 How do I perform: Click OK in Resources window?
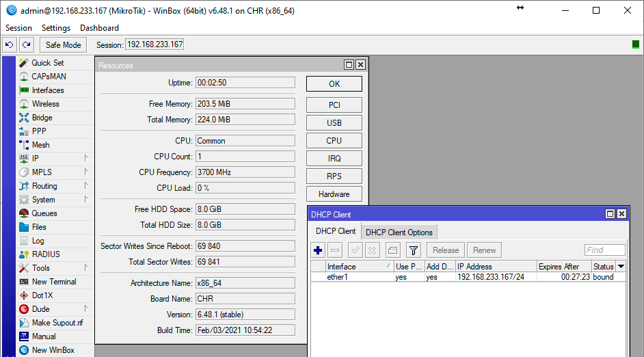[x=334, y=84]
